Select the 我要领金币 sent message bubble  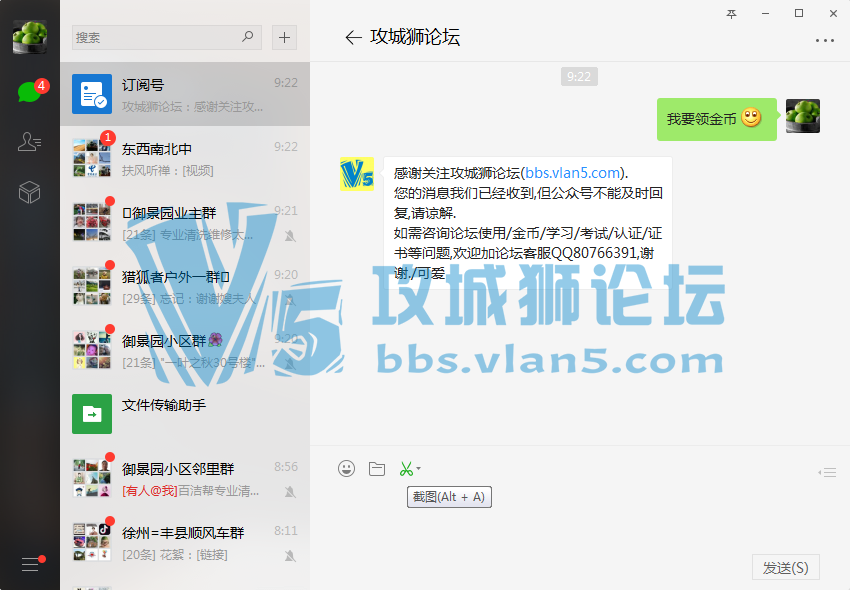click(x=717, y=119)
